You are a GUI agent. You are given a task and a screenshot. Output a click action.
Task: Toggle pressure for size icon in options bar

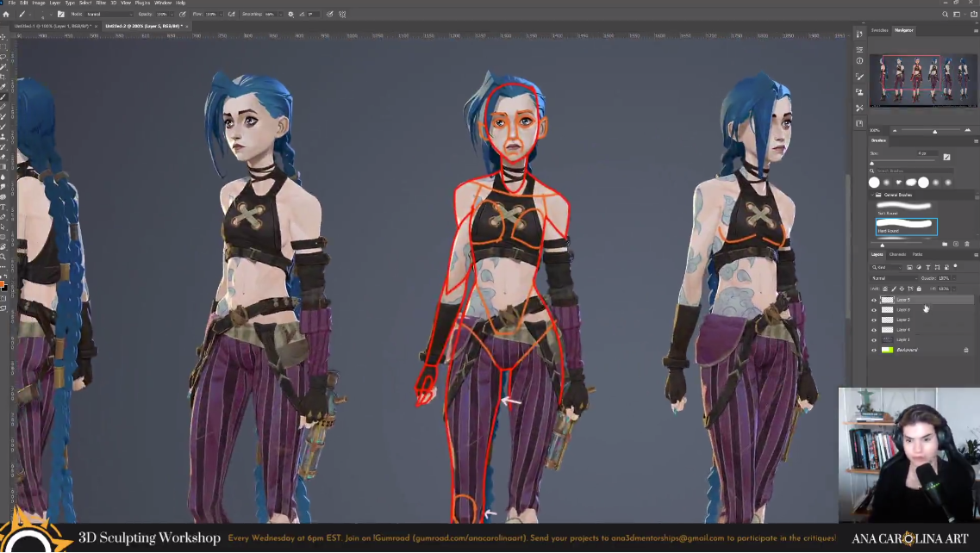click(329, 14)
